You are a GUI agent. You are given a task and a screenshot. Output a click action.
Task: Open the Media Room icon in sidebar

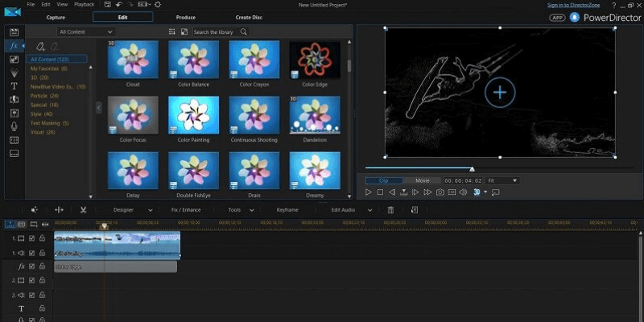pos(14,31)
